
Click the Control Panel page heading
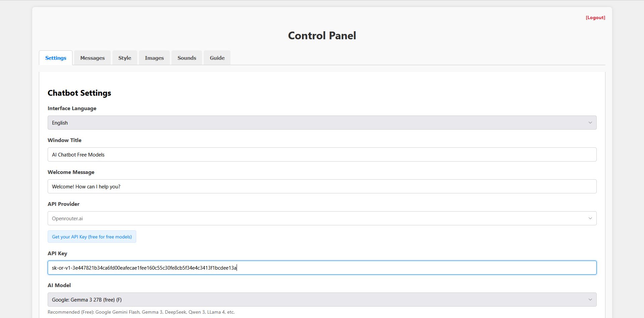(322, 36)
